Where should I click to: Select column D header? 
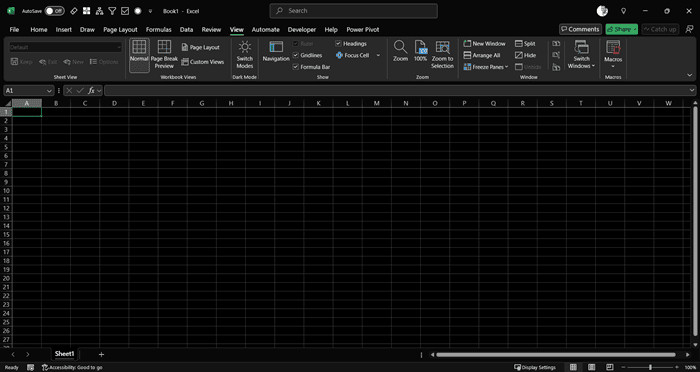click(114, 103)
